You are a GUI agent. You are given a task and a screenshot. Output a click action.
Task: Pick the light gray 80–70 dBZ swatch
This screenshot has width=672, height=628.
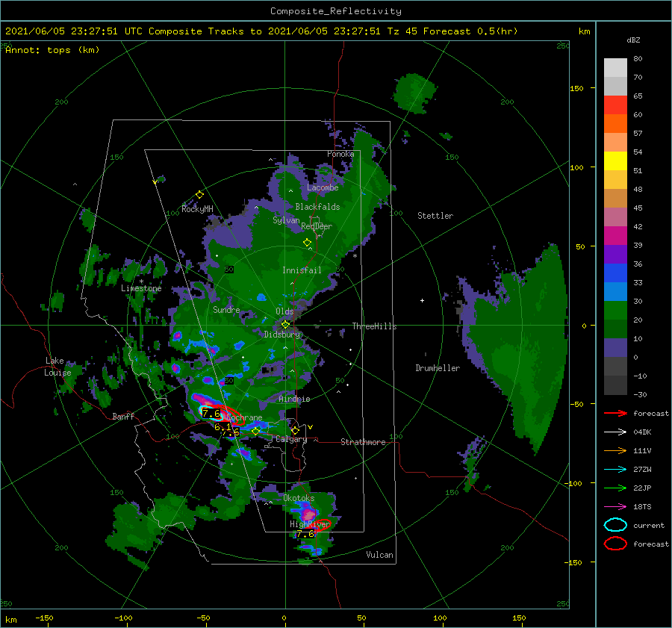click(x=615, y=68)
